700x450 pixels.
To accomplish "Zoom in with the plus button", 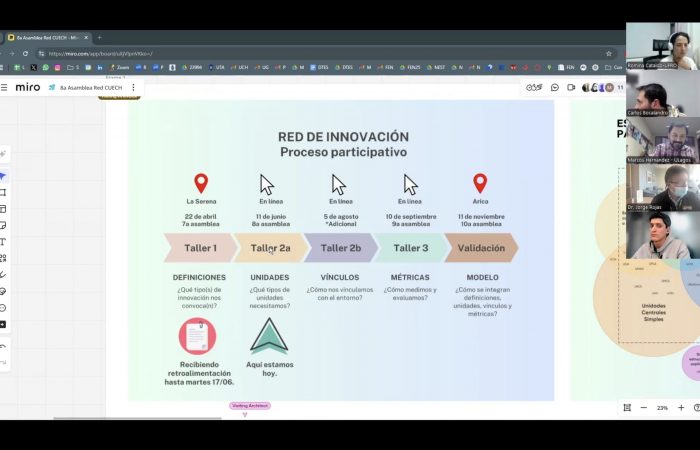I will (681, 408).
